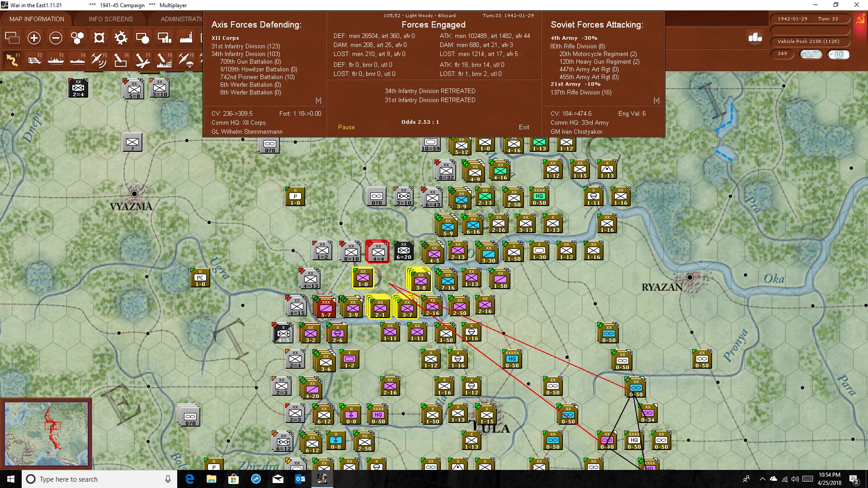Select F8 bomb city mode icon

click(164, 60)
